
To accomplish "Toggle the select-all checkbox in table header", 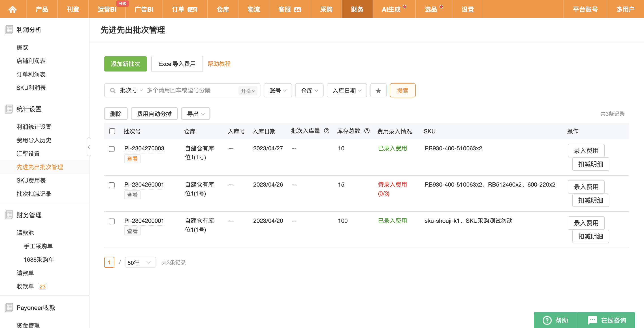I will (112, 131).
